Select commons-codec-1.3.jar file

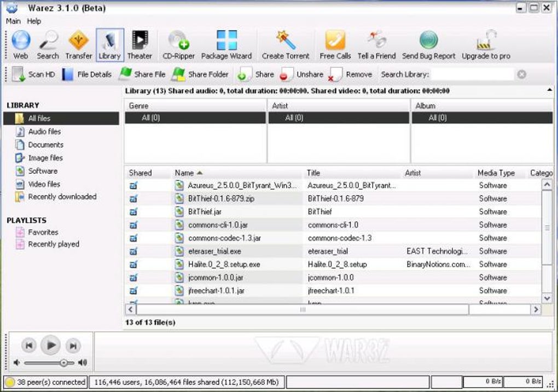tap(224, 238)
